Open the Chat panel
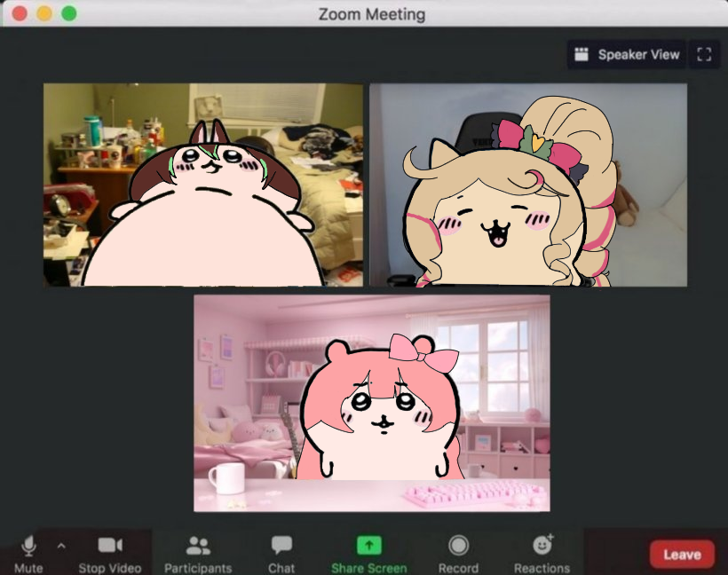Screen dimensions: 728x575 click(281, 554)
